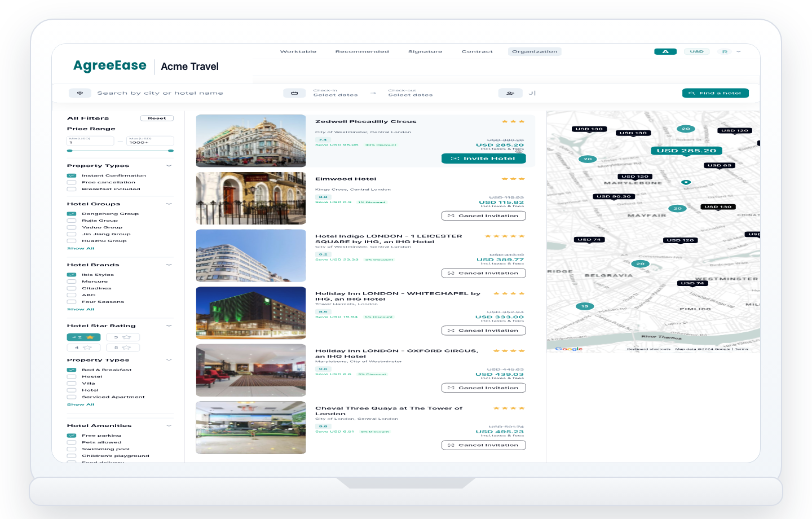Click the USD 65 map price marker
Screen dimensions: 812x519
pyautogui.click(x=719, y=165)
